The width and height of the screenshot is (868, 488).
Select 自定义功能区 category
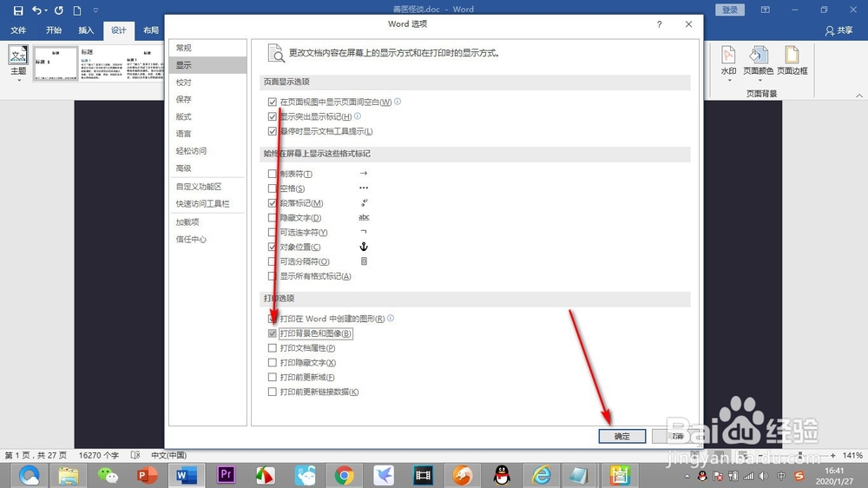[207, 187]
